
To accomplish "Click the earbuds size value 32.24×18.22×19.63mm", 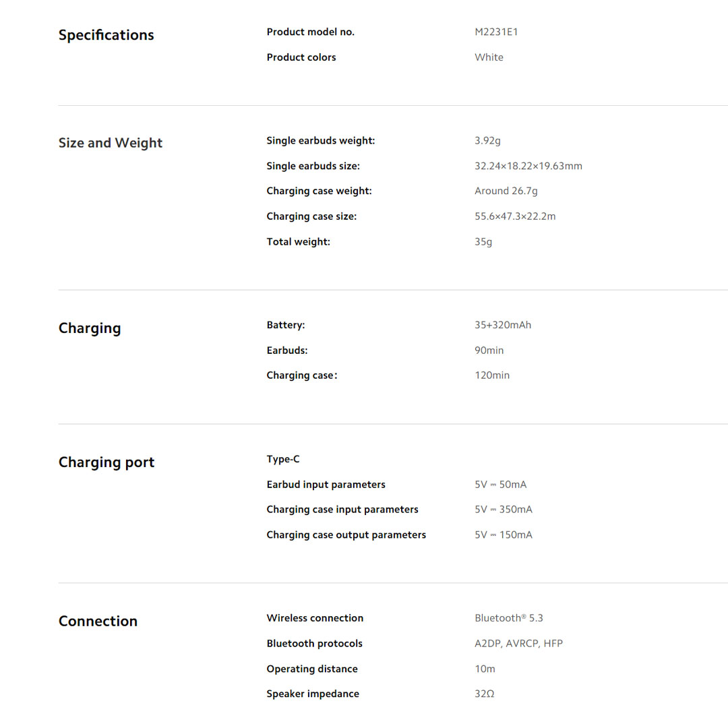I will coord(528,166).
